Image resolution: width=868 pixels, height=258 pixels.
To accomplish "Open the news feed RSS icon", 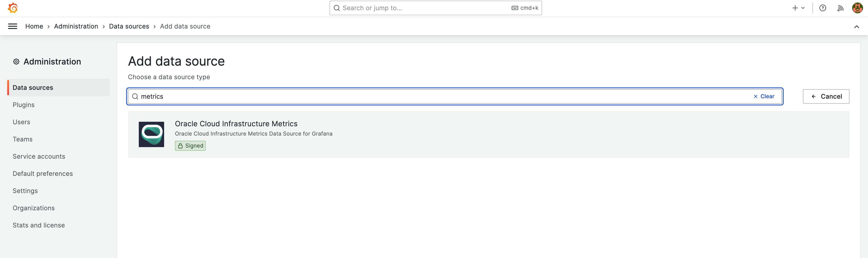I will (x=840, y=8).
